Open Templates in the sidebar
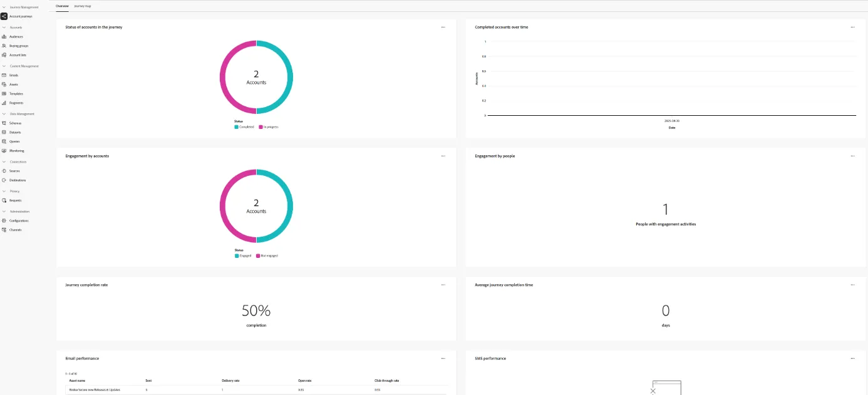The height and width of the screenshot is (395, 868). pyautogui.click(x=16, y=93)
